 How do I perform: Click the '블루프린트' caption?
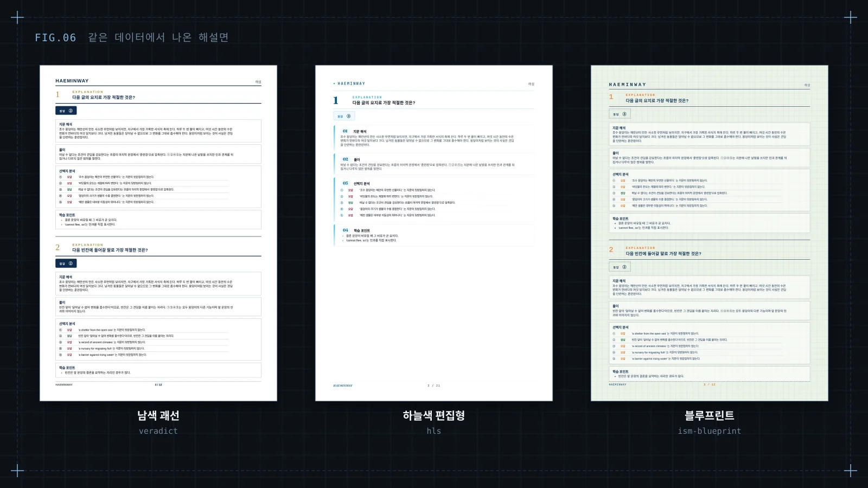[710, 415]
